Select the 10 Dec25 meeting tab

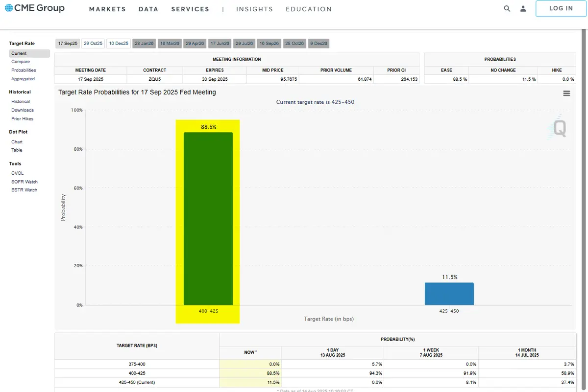(119, 44)
